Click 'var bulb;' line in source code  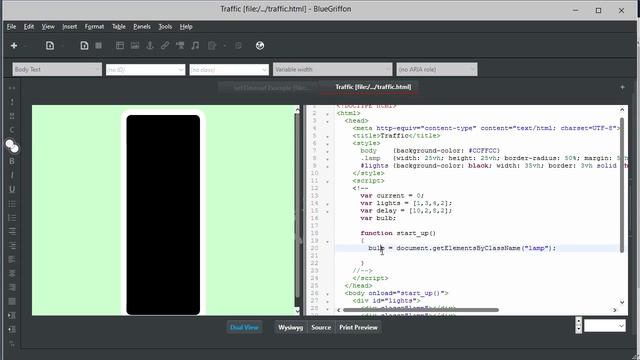(378, 218)
